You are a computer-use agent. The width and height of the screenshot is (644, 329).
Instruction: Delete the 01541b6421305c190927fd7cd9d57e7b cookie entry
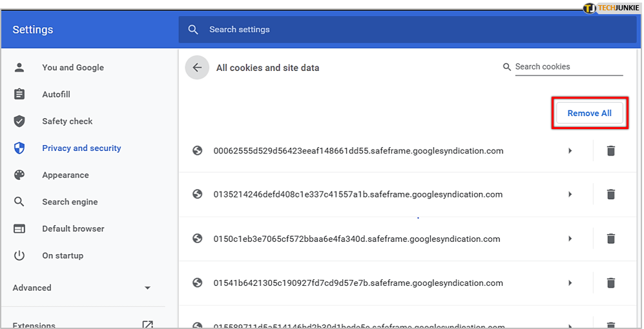click(610, 283)
